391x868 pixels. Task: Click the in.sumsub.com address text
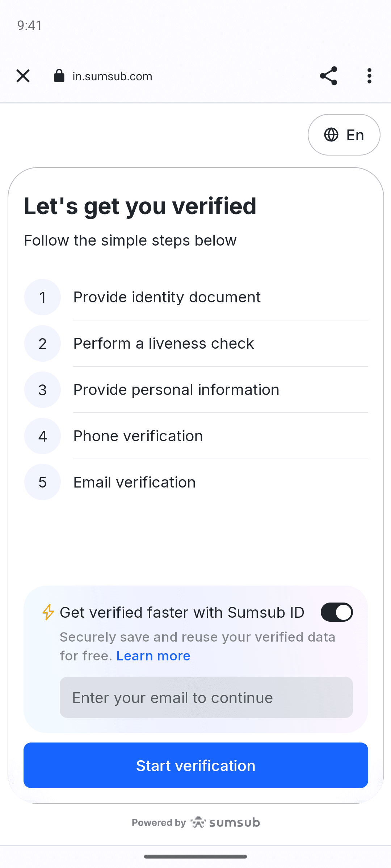(x=112, y=76)
